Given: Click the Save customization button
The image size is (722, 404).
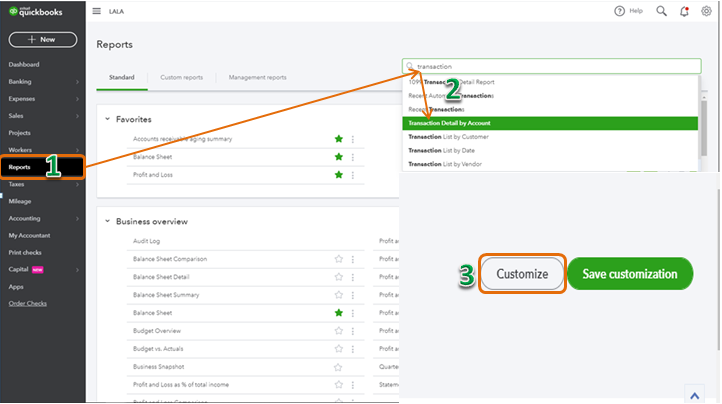Looking at the screenshot, I should click(x=630, y=274).
